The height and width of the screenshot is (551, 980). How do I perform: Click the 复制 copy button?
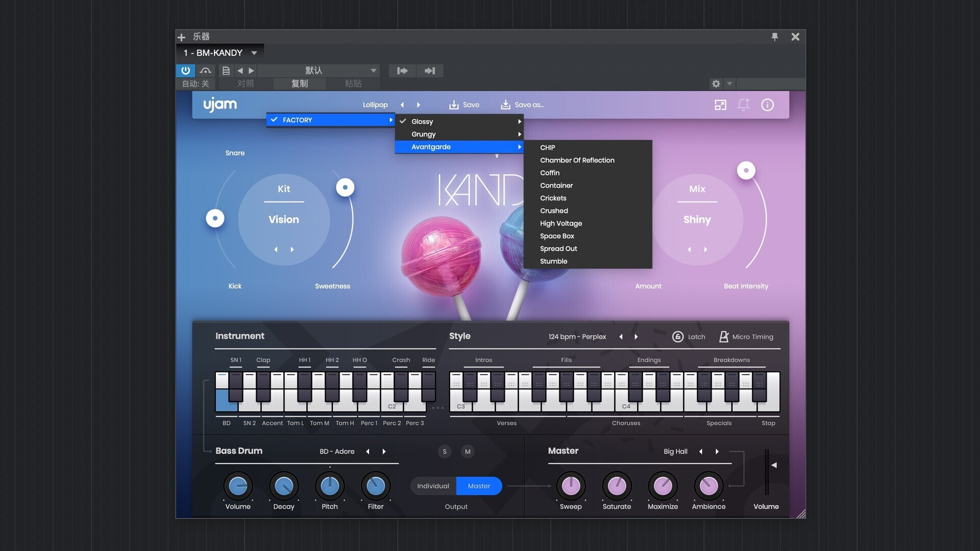pos(300,84)
